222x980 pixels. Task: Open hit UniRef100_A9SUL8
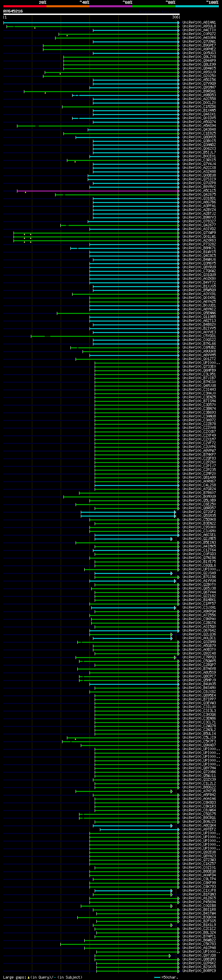tap(199, 26)
